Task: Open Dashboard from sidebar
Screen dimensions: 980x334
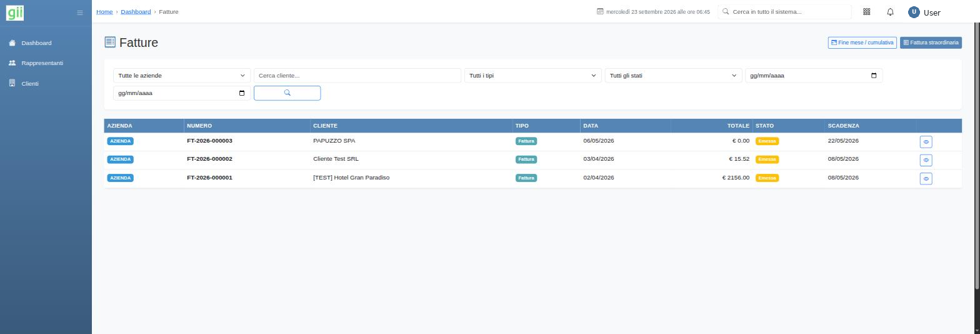Action: pyautogui.click(x=36, y=43)
